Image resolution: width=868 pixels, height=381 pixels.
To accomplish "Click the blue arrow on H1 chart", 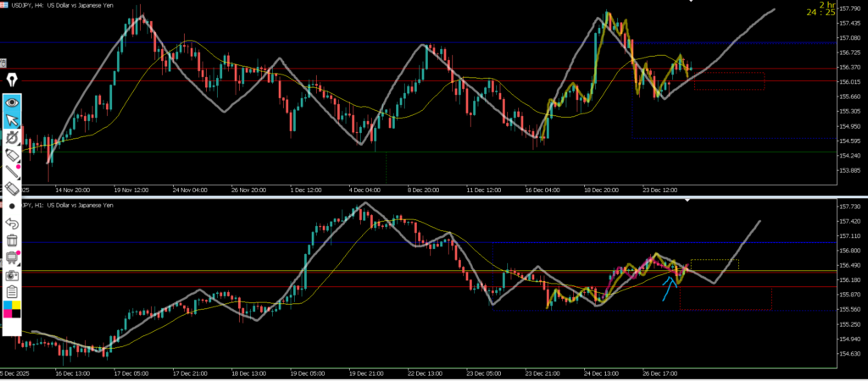I will (x=670, y=286).
